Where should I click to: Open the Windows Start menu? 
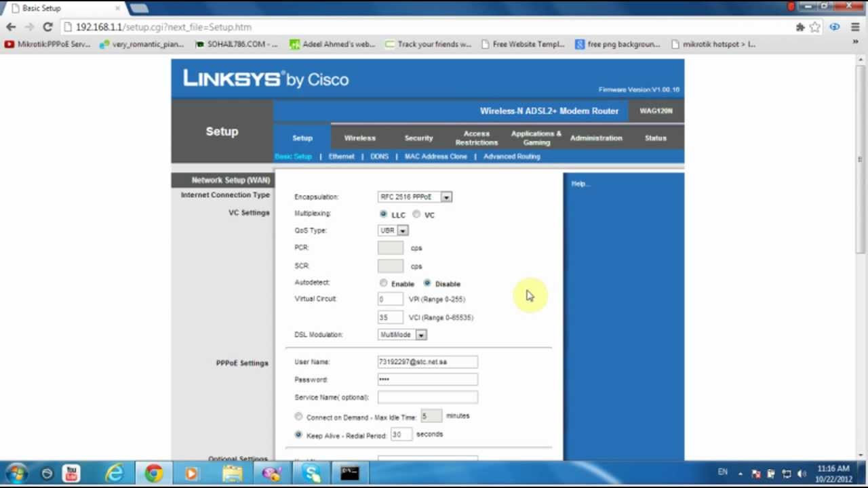16,473
